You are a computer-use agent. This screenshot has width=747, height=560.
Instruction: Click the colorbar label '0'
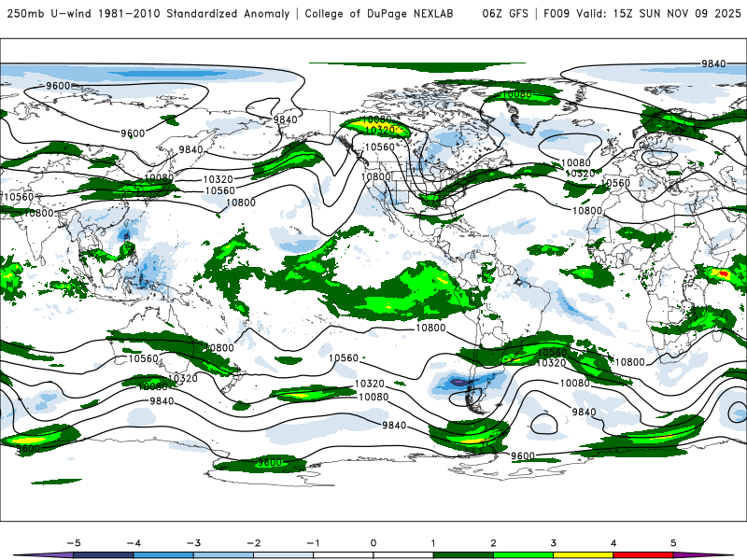tap(373, 543)
